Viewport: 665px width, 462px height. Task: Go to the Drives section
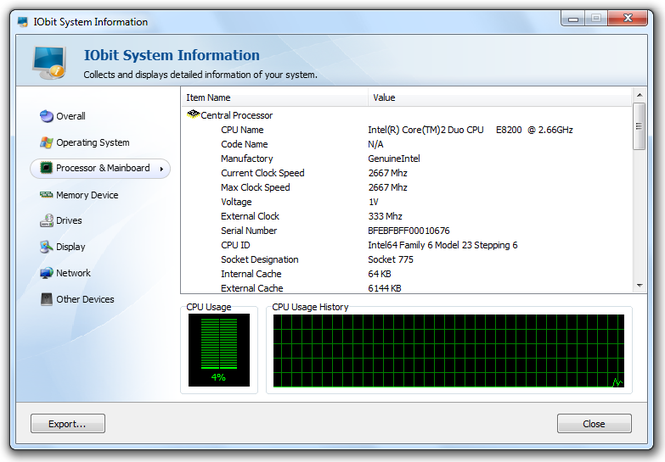pyautogui.click(x=61, y=221)
